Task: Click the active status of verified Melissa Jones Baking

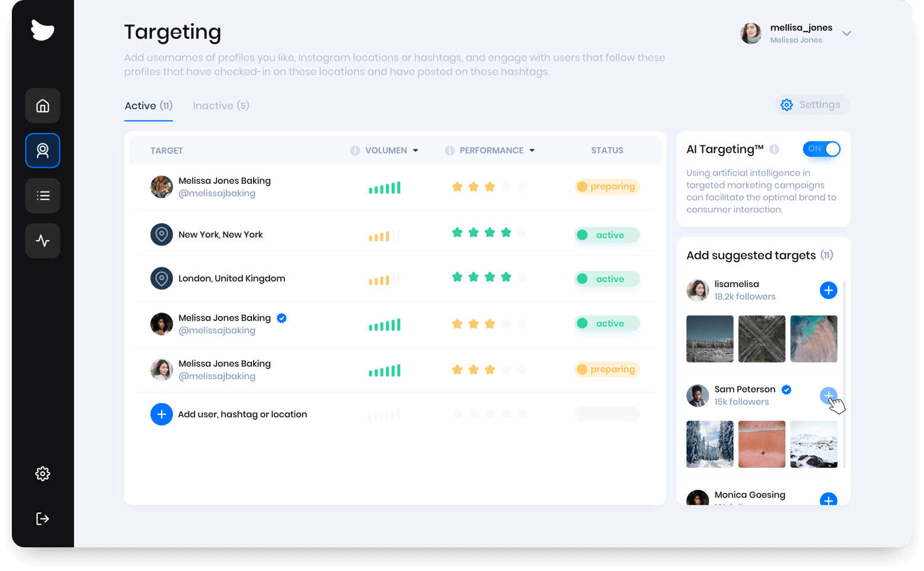Action: tap(607, 323)
